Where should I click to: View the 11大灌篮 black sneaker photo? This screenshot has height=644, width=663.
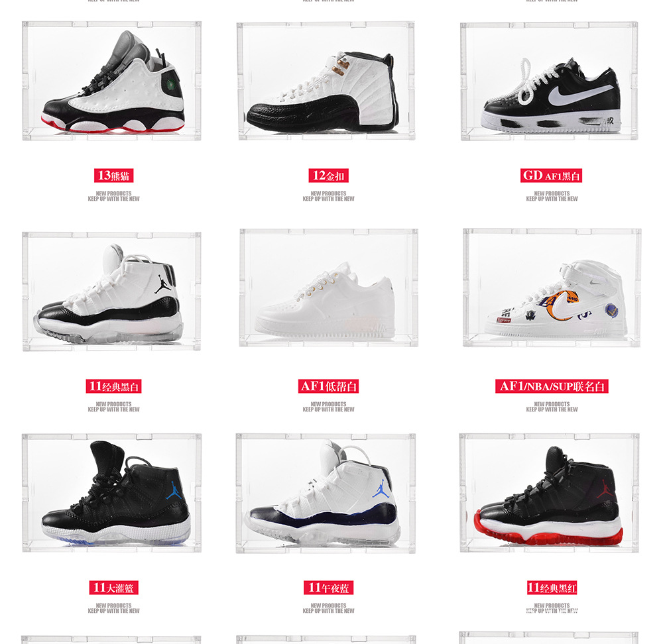pos(111,493)
